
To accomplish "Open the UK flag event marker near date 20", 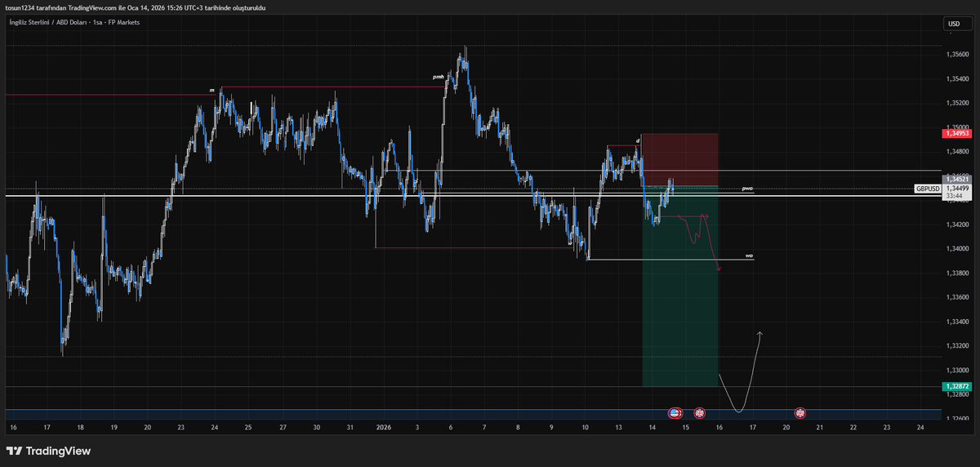I will [800, 414].
